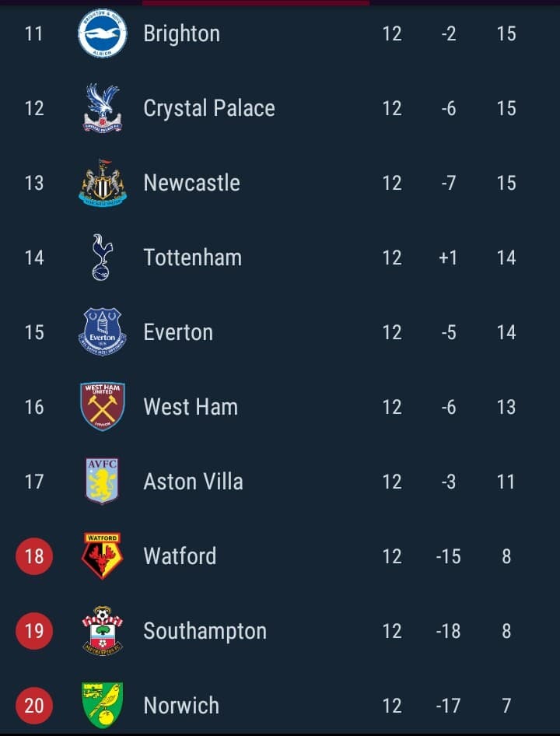The image size is (560, 736).
Task: Click the red position badge 19
Action: point(34,631)
